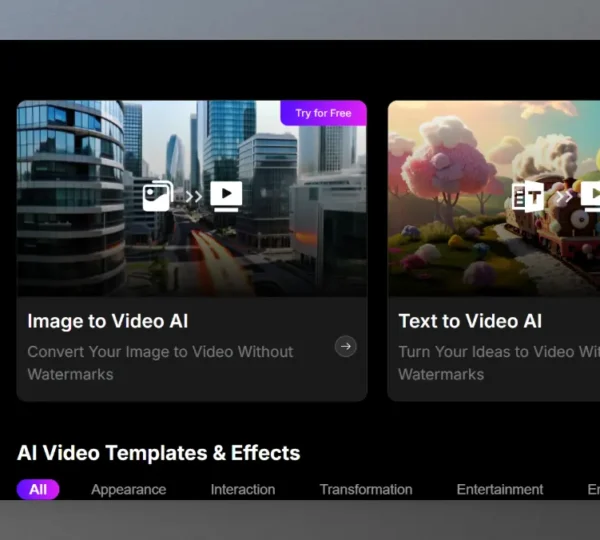
Task: Open the Image to Video AI title
Action: (107, 321)
